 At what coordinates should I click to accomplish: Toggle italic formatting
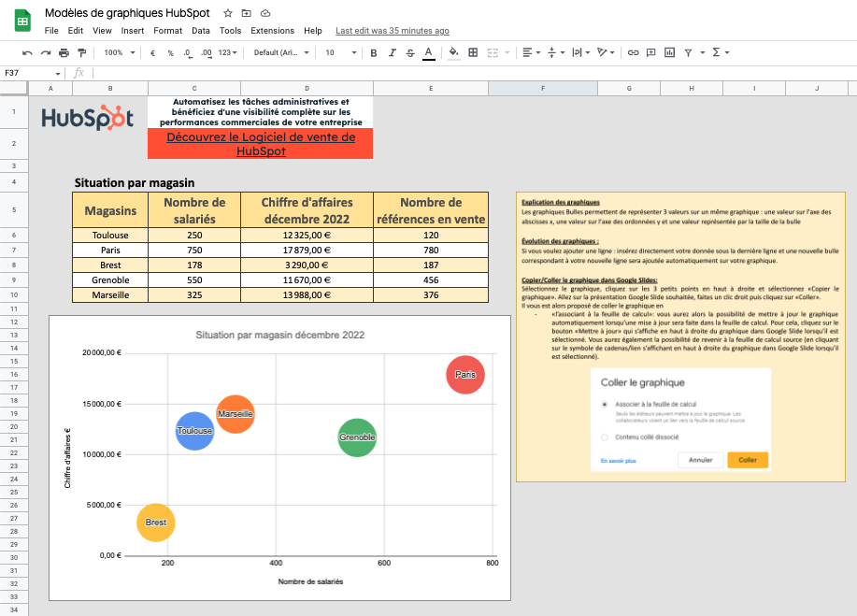tap(392, 53)
